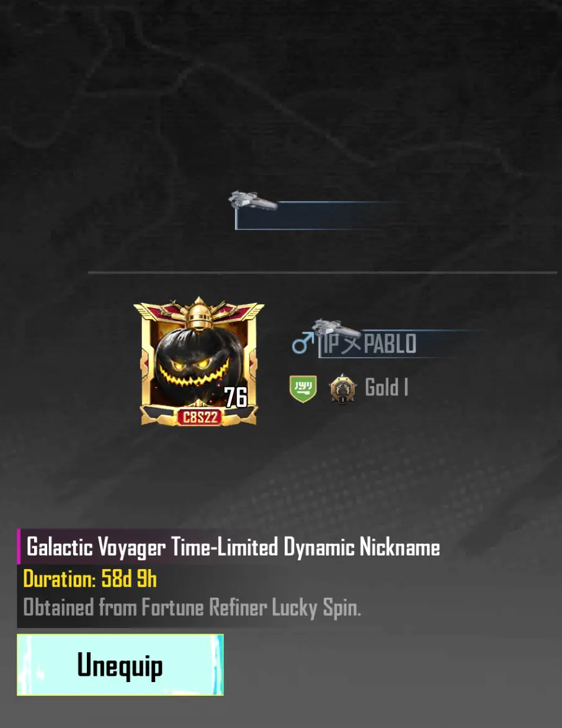Screen dimensions: 562x728
Task: Select the pumpkin avatar portrait
Action: tap(198, 361)
